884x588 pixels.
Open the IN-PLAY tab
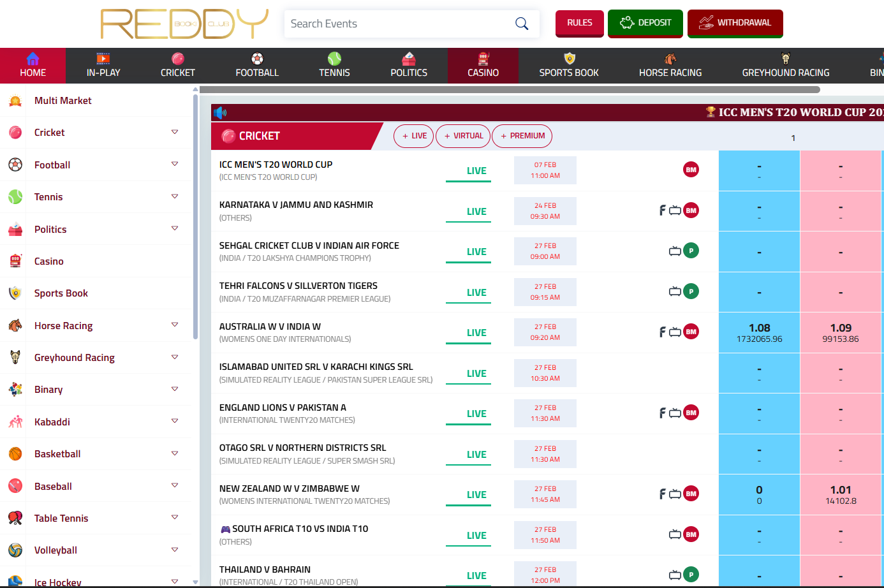pos(103,66)
